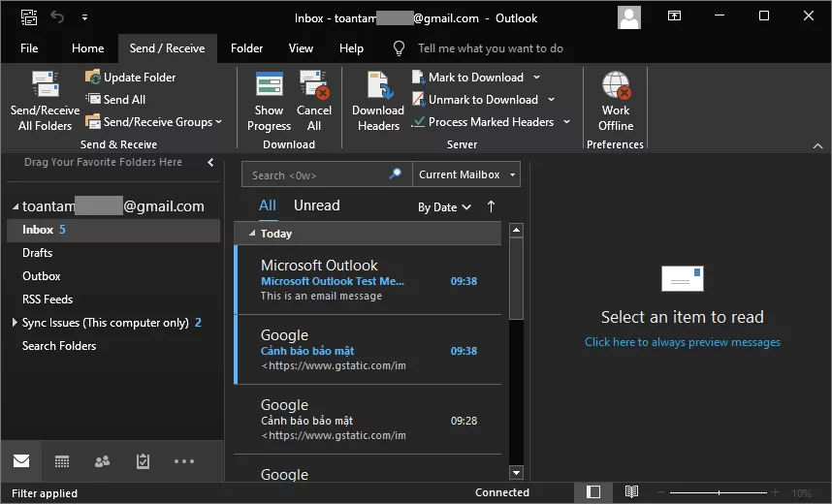Open Ribbon Display Options icon
The width and height of the screenshot is (832, 504).
point(674,16)
